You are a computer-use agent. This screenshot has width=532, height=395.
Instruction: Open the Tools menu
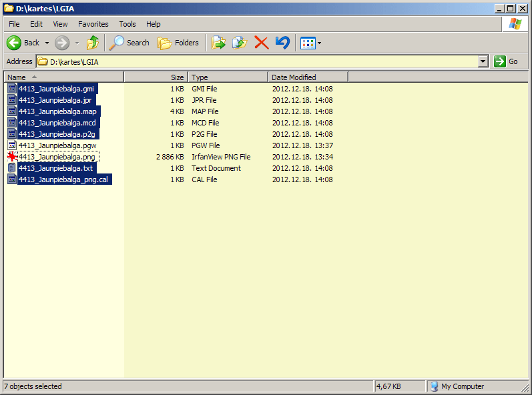point(127,24)
